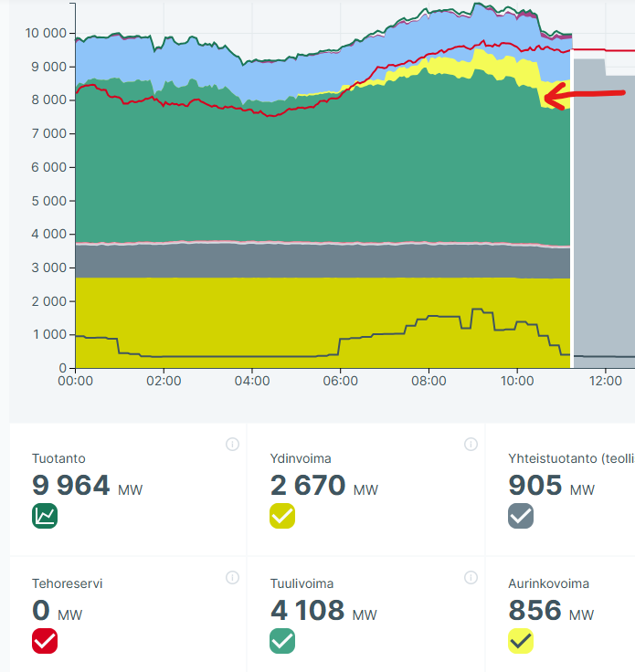Click the 10 000 y-axis label
The width and height of the screenshot is (635, 672).
tap(46, 33)
